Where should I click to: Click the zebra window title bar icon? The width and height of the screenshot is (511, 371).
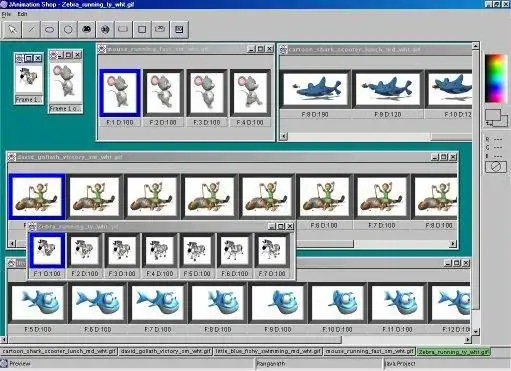[x=32, y=227]
